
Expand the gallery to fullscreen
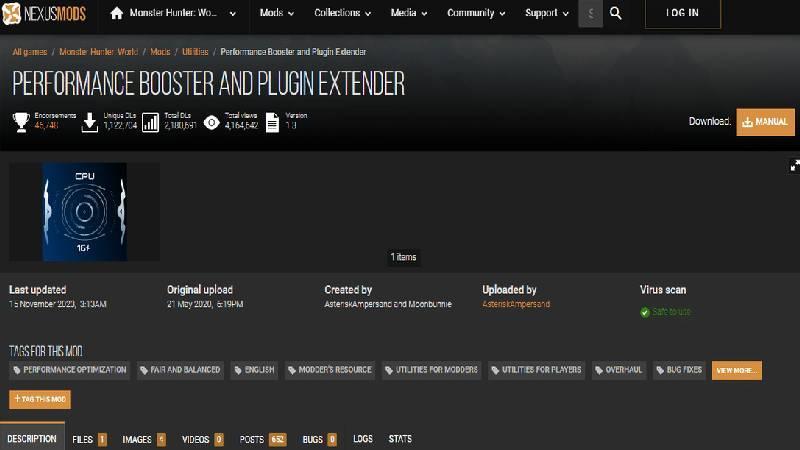[x=795, y=165]
